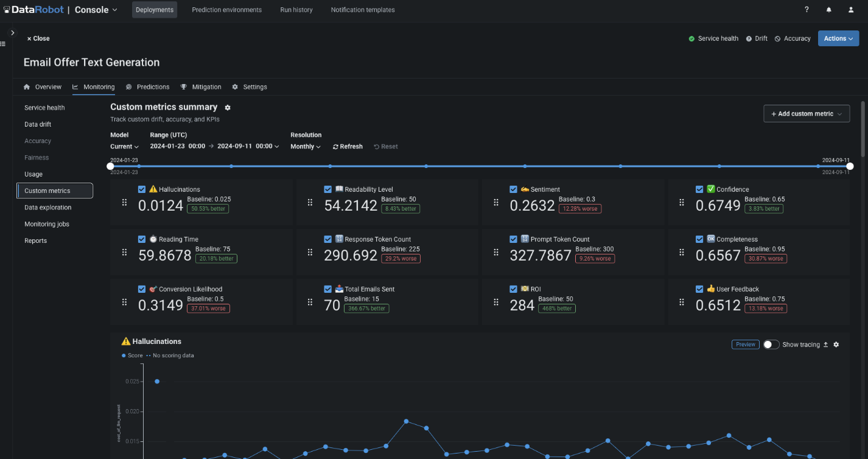The height and width of the screenshot is (459, 868).
Task: Uncheck the Readability Level metric checkbox
Action: click(x=327, y=189)
